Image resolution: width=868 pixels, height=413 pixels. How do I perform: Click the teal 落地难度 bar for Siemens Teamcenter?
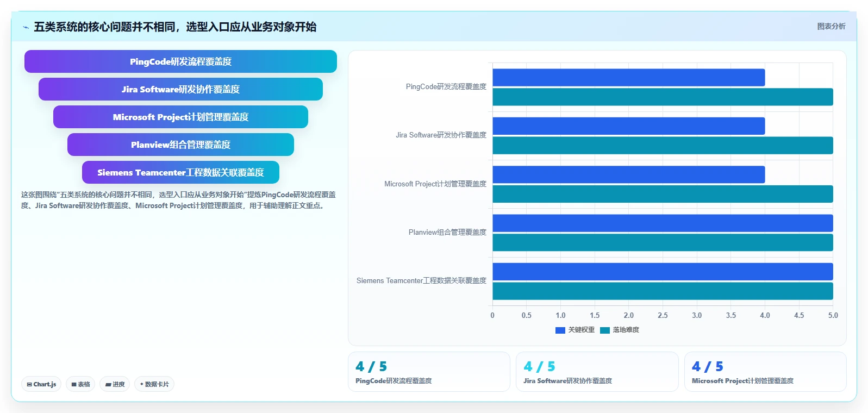click(x=663, y=291)
